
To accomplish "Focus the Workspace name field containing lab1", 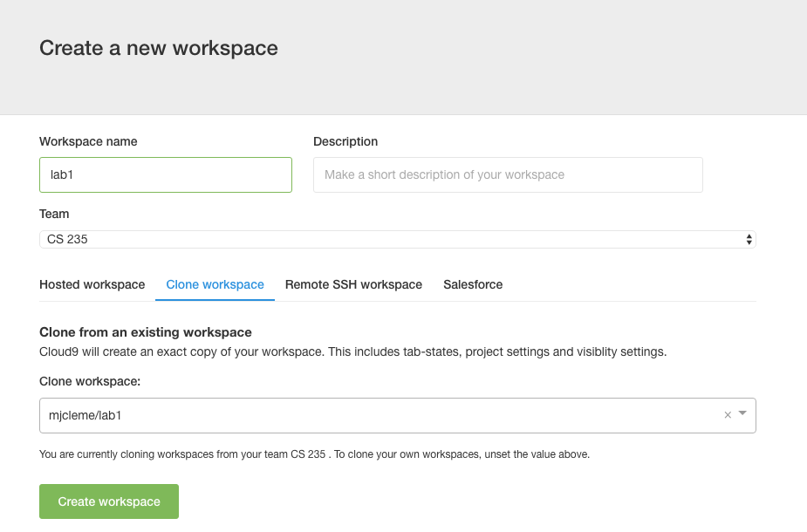I will click(x=166, y=174).
